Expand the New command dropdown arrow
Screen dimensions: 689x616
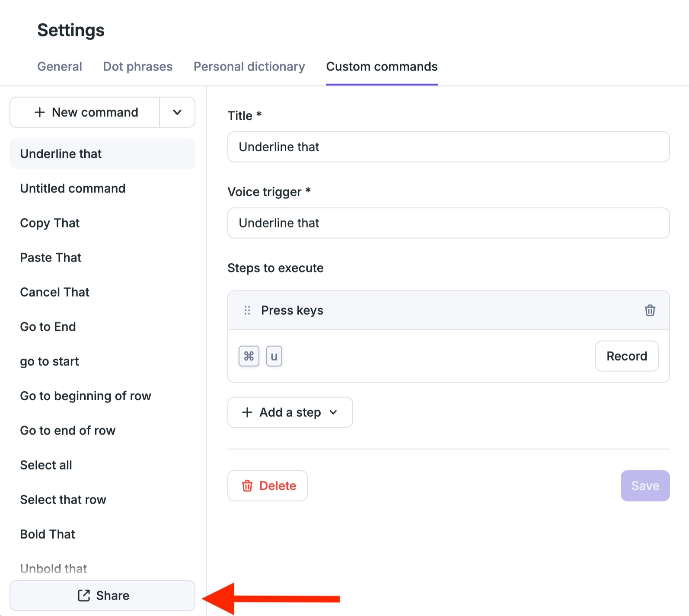[177, 112]
